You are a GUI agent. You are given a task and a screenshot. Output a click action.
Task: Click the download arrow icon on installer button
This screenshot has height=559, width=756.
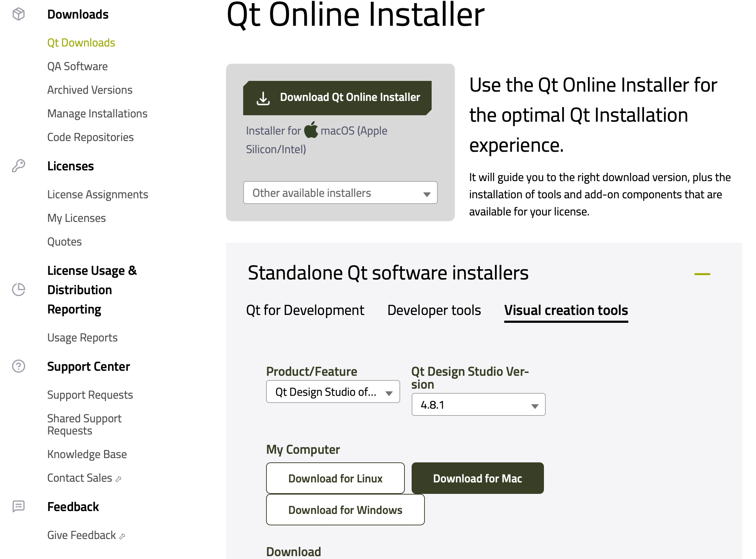pos(263,98)
